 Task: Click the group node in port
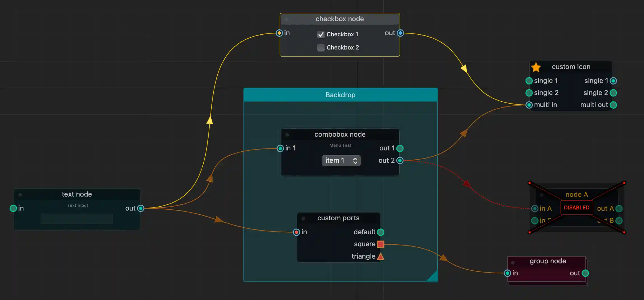click(x=507, y=273)
